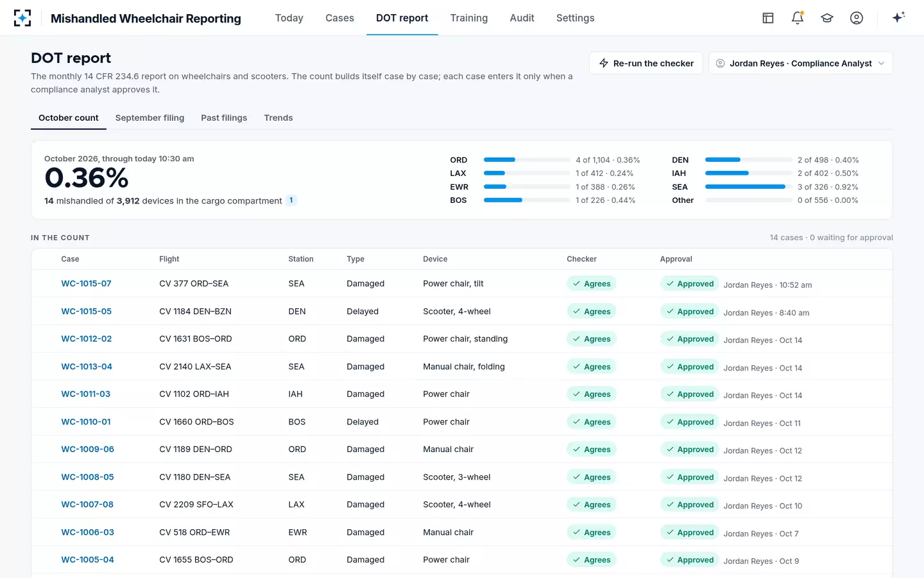Click the Agrees badge for WC-1010-01
The height and width of the screenshot is (578, 924).
pos(591,422)
